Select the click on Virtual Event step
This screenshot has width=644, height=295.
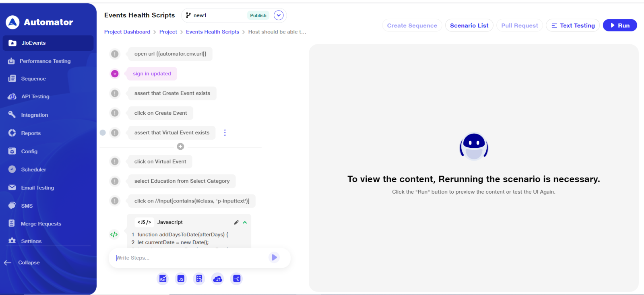(160, 161)
